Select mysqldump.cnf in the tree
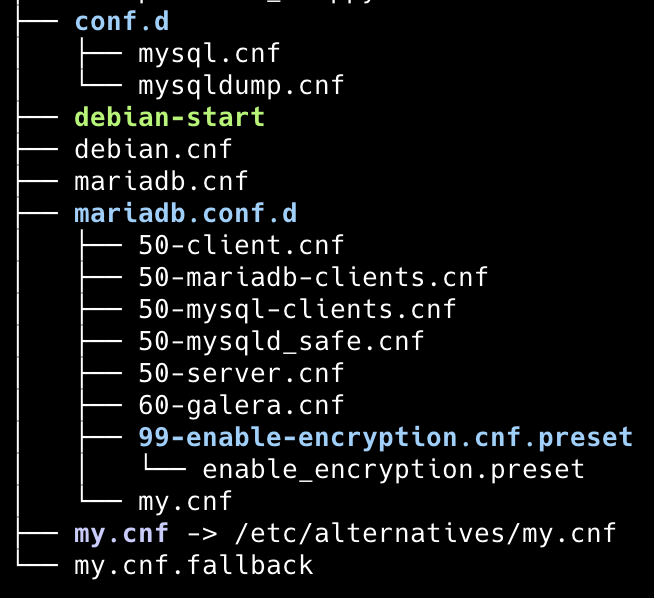 click(x=241, y=85)
